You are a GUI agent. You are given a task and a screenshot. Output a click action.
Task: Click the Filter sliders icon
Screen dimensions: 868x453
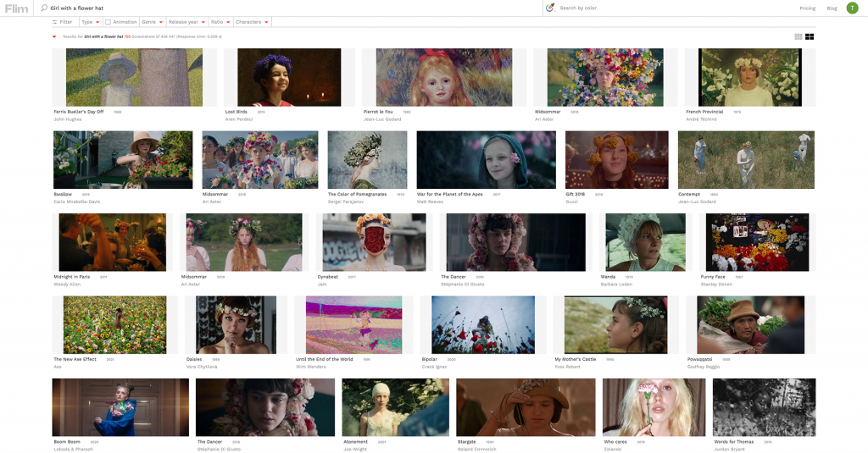point(55,22)
